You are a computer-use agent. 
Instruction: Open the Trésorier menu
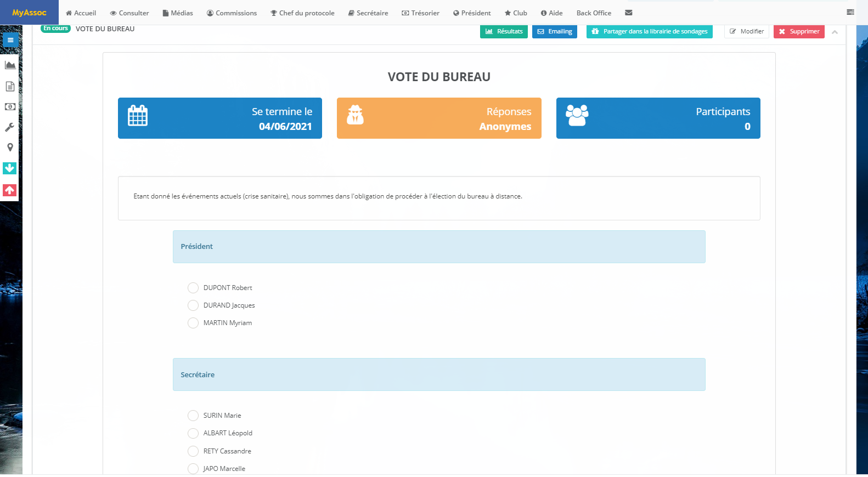421,13
